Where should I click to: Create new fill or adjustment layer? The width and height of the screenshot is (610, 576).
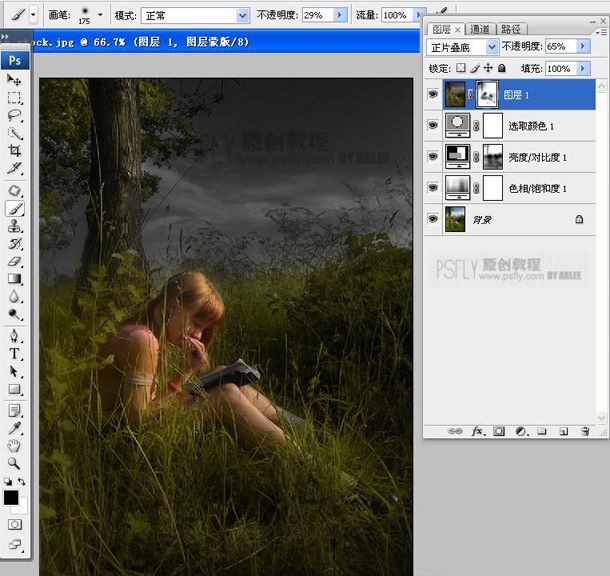[521, 431]
